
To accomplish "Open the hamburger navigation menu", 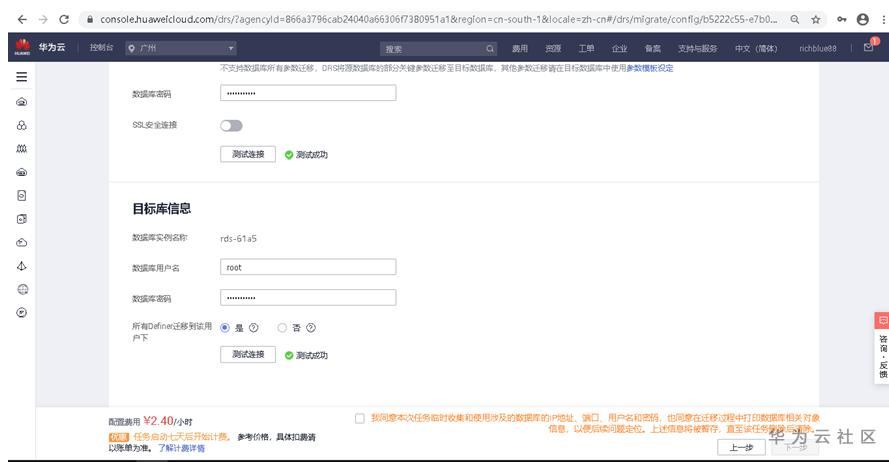I will (22, 77).
